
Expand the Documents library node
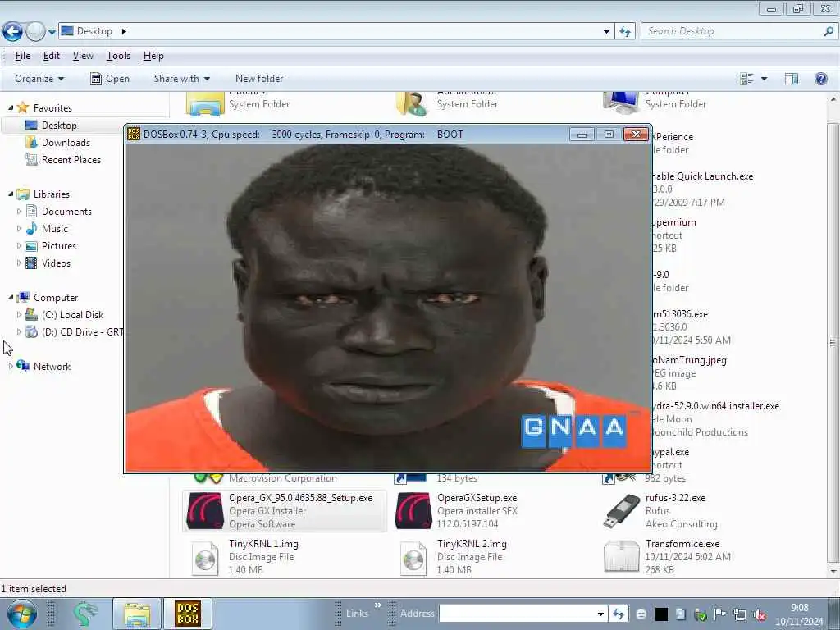click(x=20, y=212)
